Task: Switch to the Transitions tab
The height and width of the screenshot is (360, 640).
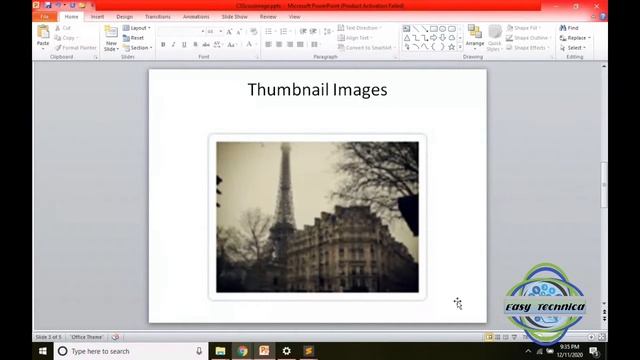Action: [158, 17]
